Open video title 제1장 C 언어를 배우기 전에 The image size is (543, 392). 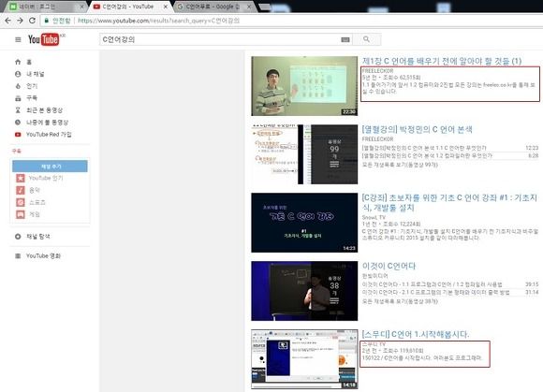pyautogui.click(x=442, y=61)
